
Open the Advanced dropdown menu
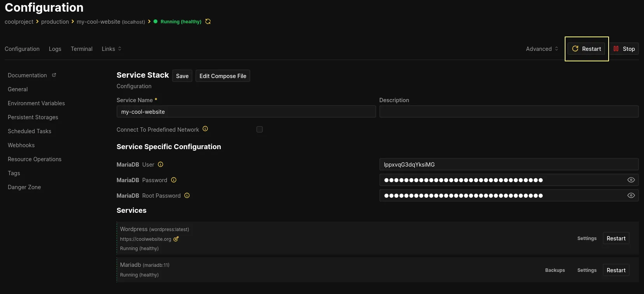(x=542, y=49)
